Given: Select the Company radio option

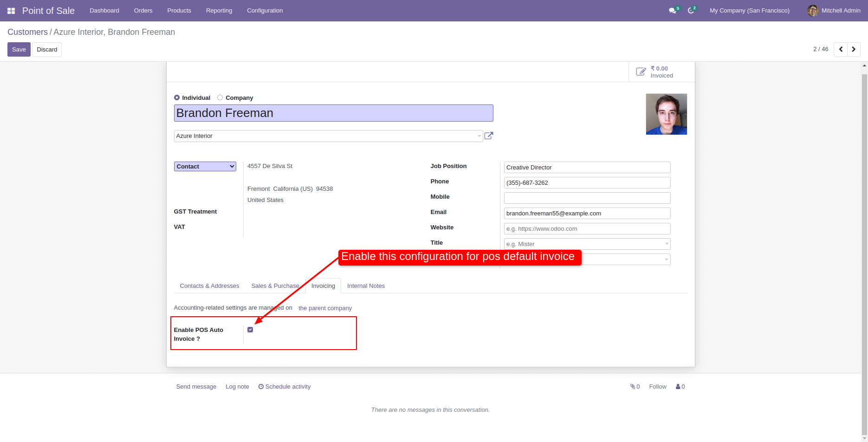Looking at the screenshot, I should pyautogui.click(x=220, y=97).
